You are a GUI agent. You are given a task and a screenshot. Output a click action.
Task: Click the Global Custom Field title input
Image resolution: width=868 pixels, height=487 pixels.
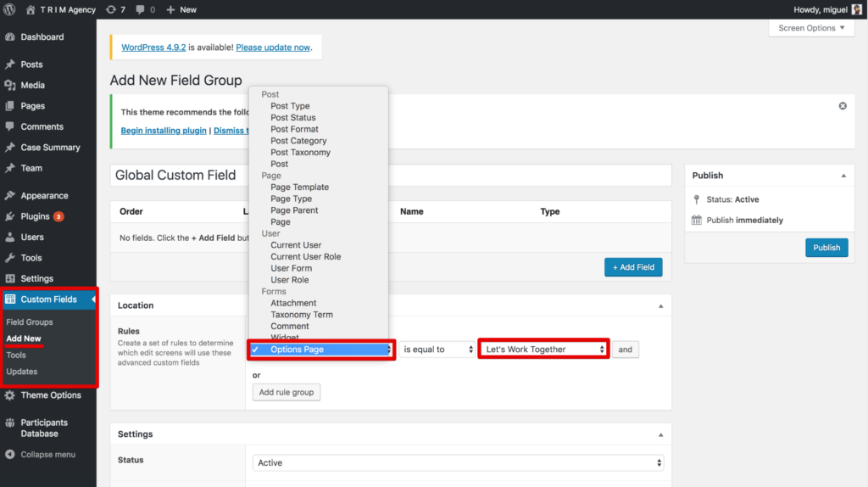pos(391,175)
